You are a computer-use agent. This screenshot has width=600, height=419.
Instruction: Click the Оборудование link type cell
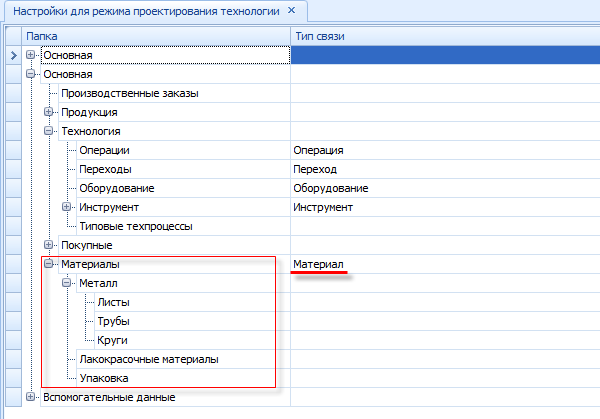[331, 188]
